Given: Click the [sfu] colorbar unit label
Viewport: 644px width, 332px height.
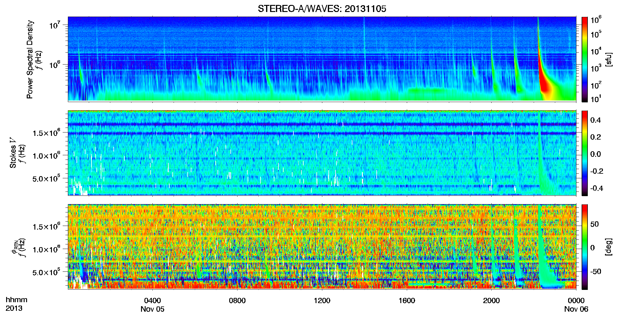Looking at the screenshot, I should 608,59.
